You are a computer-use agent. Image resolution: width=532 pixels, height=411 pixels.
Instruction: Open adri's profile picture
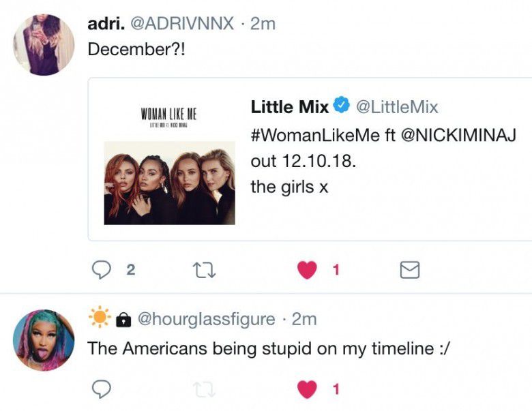[44, 44]
